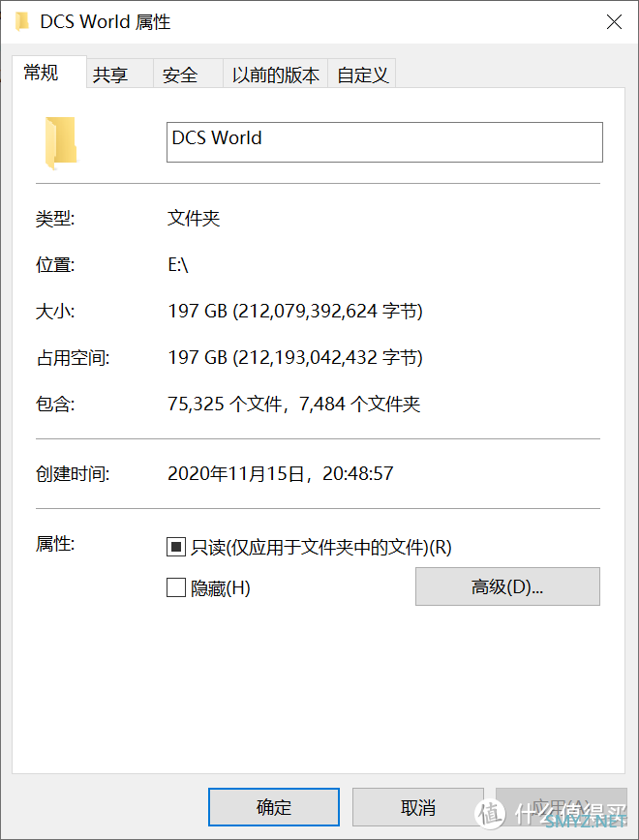
Task: Click the 位置: label
Action: click(x=54, y=264)
